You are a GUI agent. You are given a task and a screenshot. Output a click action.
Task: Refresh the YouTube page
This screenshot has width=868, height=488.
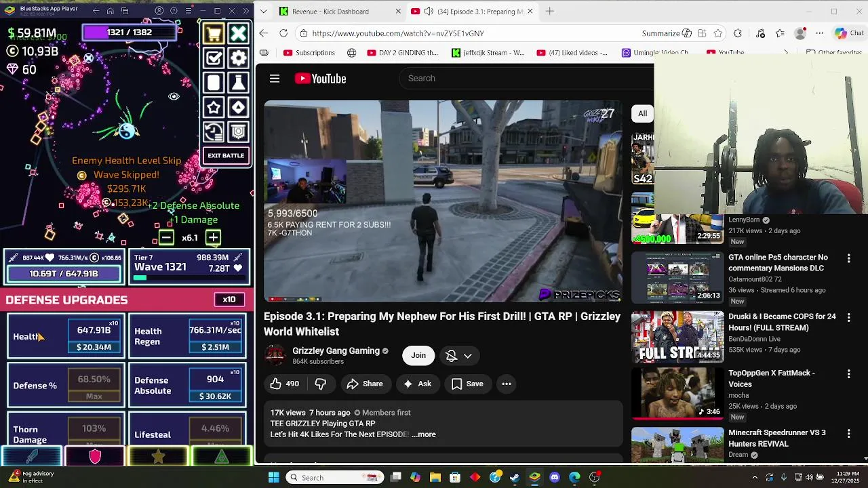tap(283, 33)
